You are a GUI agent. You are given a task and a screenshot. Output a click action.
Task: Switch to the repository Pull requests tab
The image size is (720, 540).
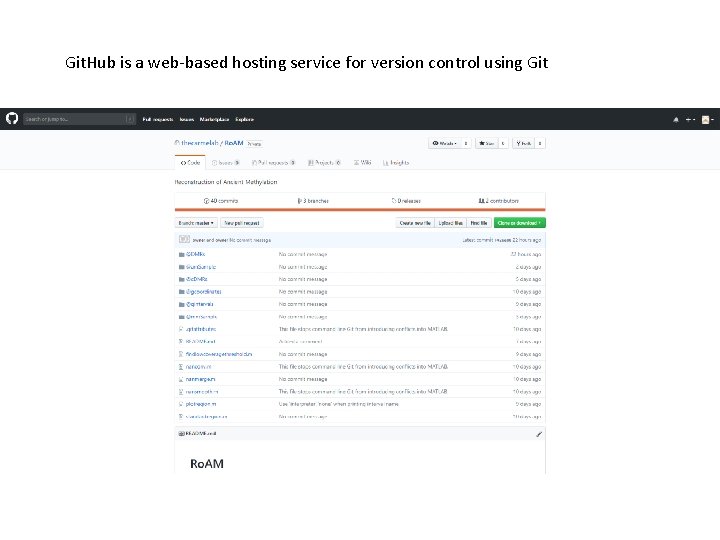(273, 163)
